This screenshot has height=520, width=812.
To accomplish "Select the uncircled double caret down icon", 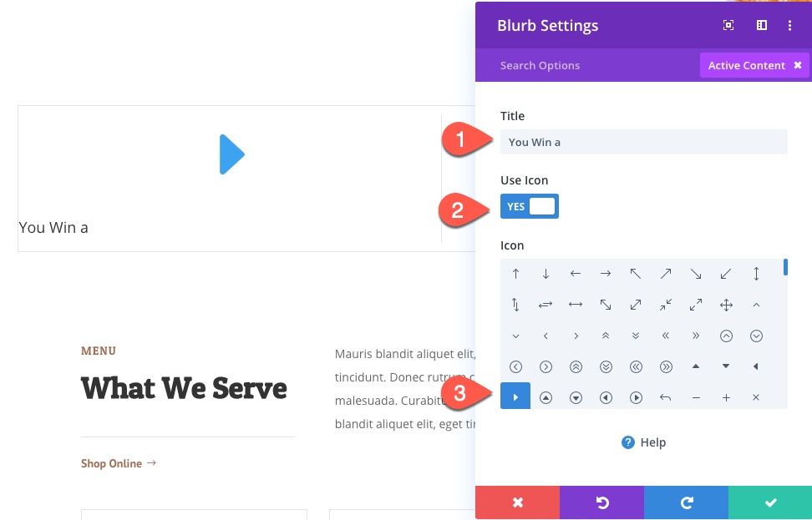I will point(636,336).
